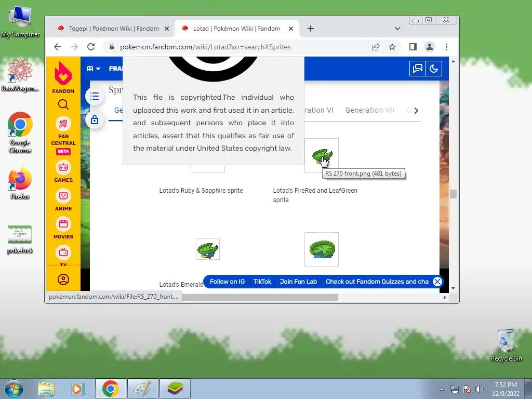Bookmark this page with the star
The width and height of the screenshot is (532, 399).
pyautogui.click(x=392, y=47)
